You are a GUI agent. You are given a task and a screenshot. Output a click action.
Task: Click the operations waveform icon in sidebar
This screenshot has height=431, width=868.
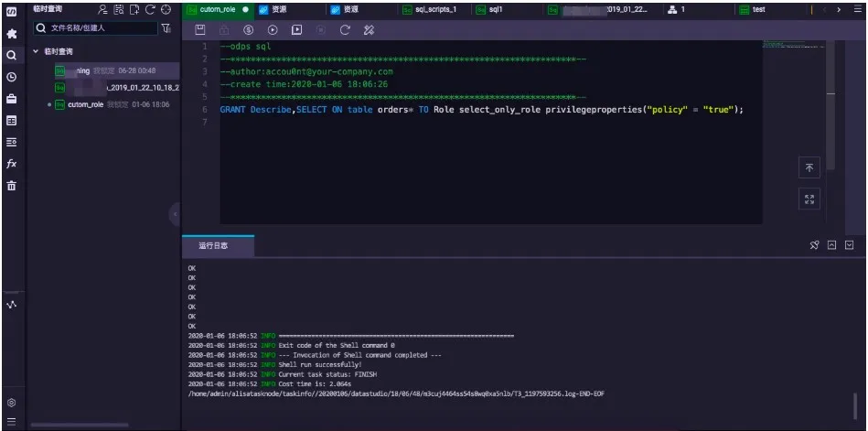tap(11, 305)
